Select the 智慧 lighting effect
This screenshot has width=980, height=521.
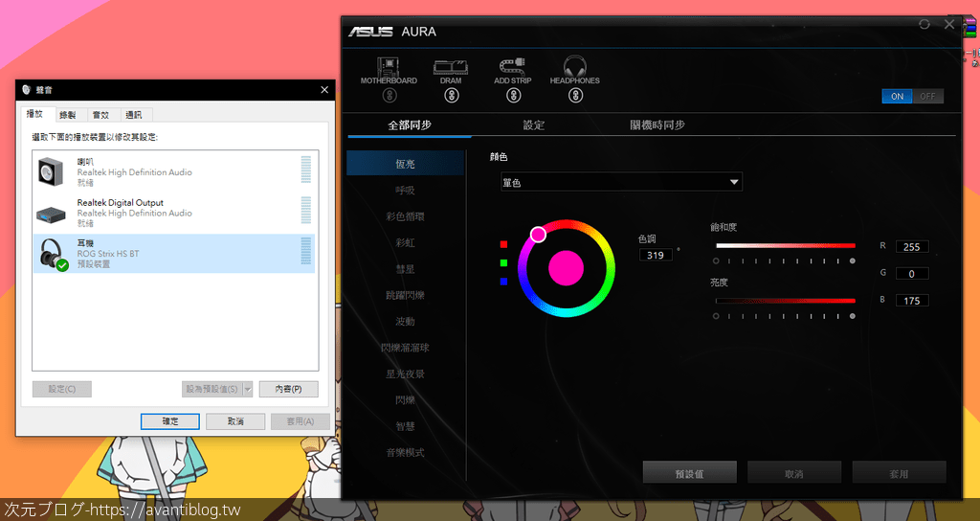(405, 426)
